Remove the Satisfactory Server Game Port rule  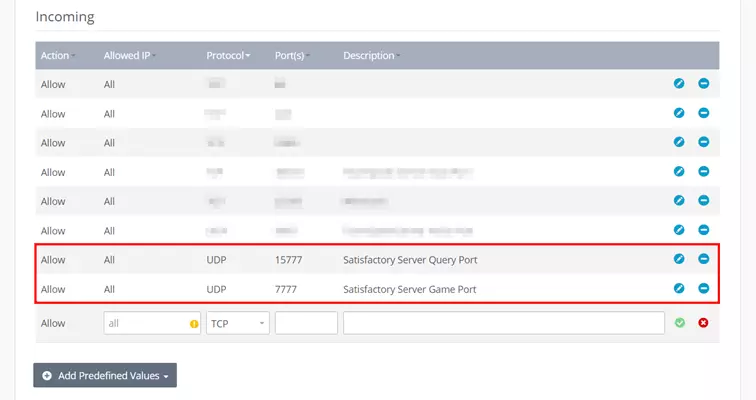click(x=703, y=288)
